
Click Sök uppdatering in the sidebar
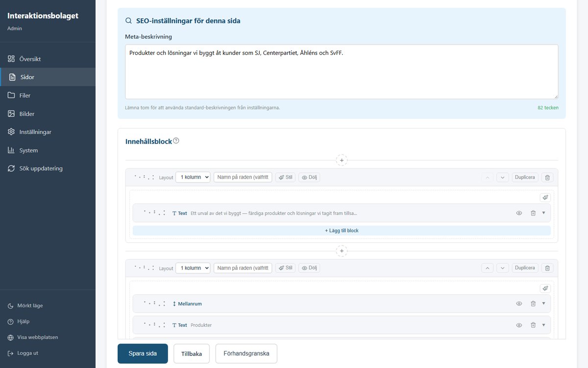pos(48,168)
